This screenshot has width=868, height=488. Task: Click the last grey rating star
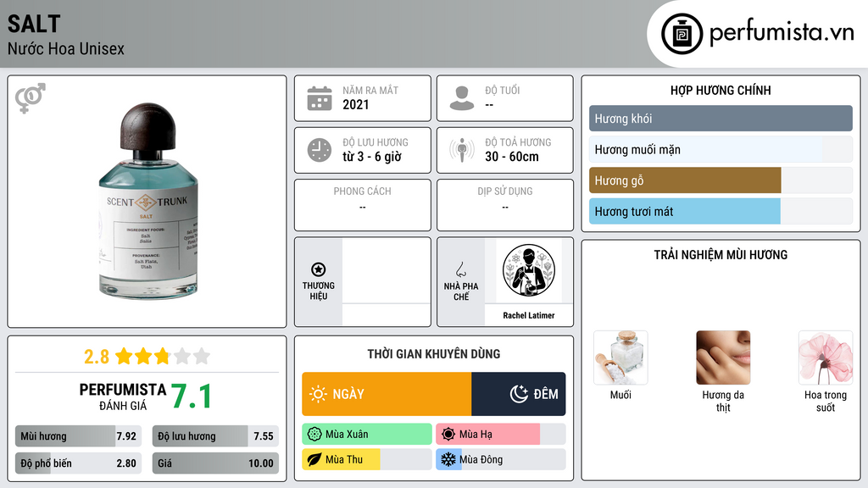point(202,356)
